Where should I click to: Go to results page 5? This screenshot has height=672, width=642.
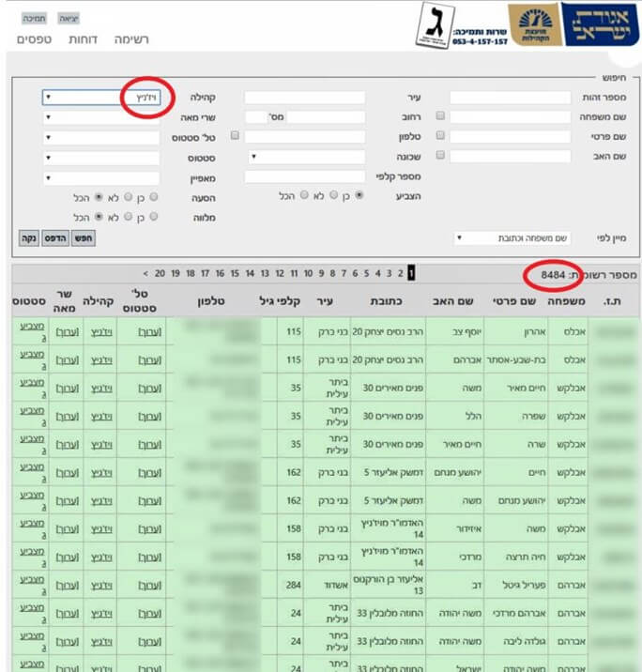[366, 273]
